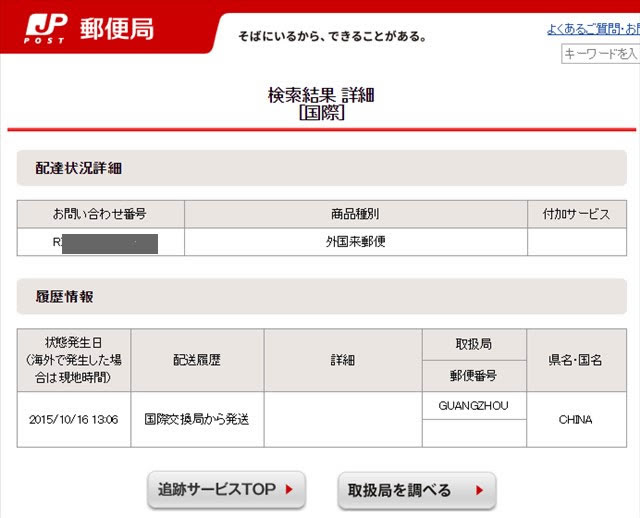This screenshot has height=518, width=640.
Task: Click the 郵便局 header text
Action: (117, 29)
